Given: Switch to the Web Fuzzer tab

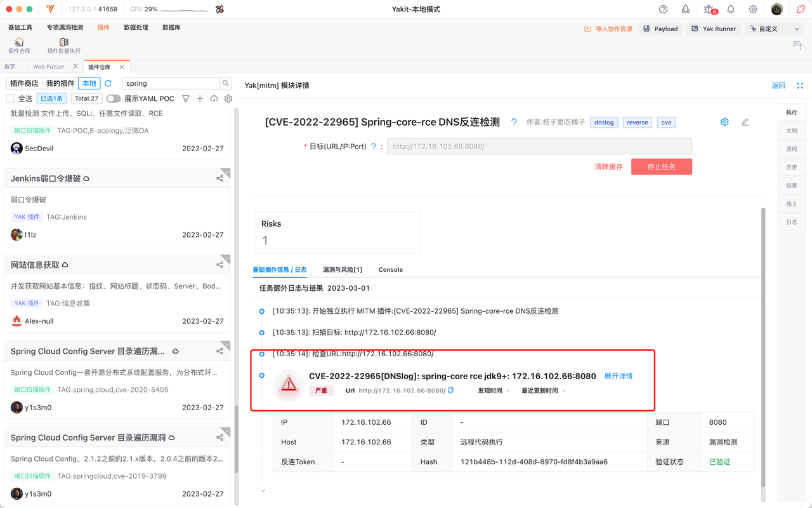Looking at the screenshot, I should [x=48, y=67].
